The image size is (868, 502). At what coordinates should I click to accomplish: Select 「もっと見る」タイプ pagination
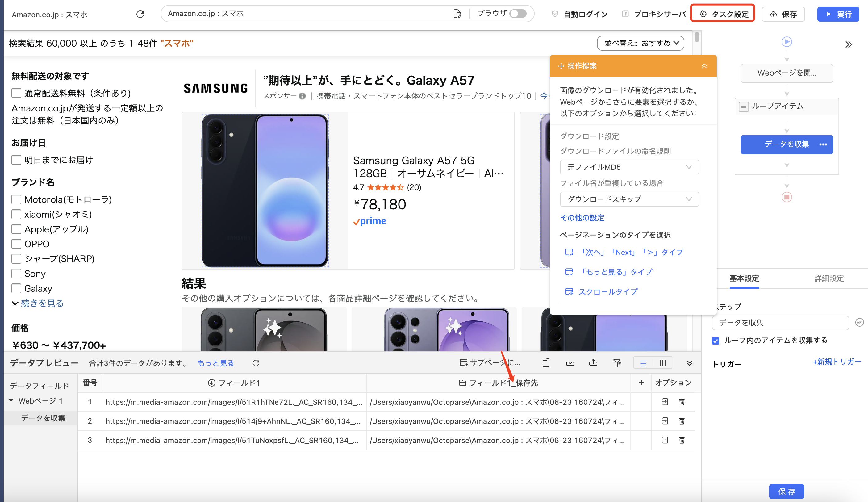(609, 272)
